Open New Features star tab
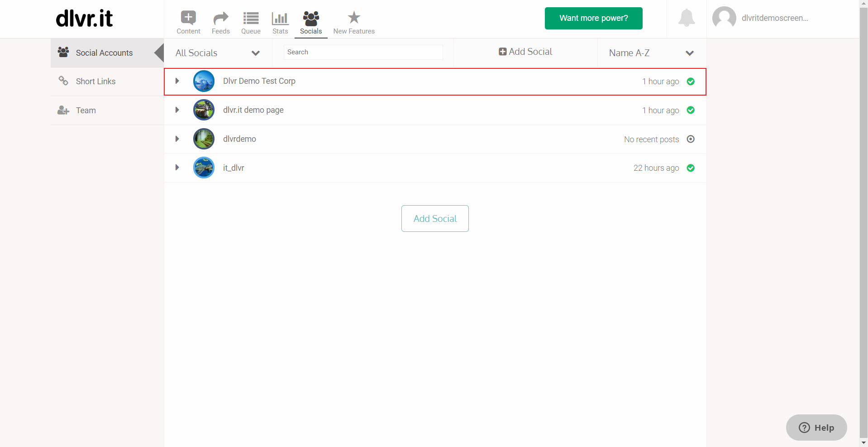Viewport: 868px width, 447px height. click(x=354, y=23)
